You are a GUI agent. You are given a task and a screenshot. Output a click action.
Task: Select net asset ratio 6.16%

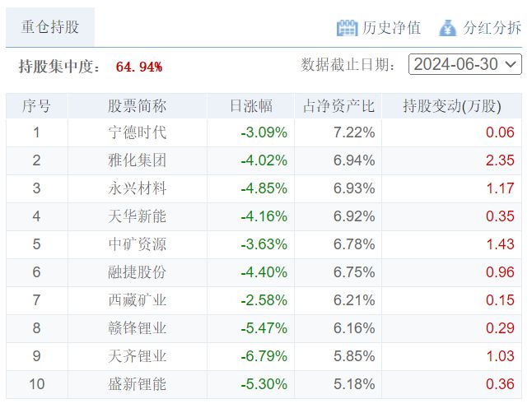[354, 328]
